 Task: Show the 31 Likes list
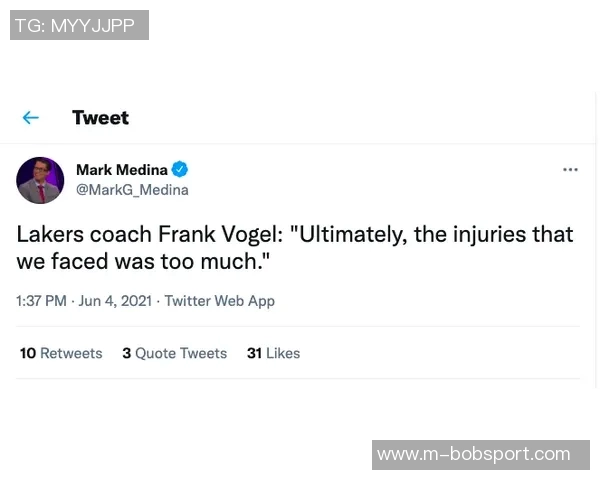[273, 353]
